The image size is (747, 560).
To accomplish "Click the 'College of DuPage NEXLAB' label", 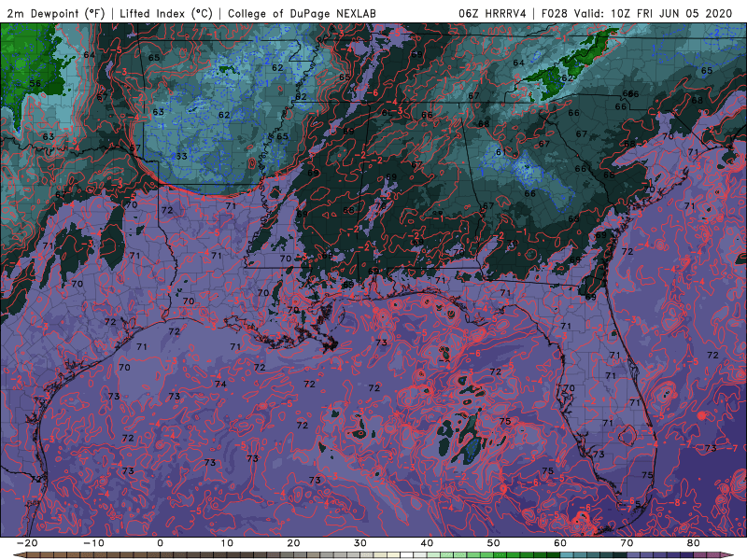I will point(302,14).
